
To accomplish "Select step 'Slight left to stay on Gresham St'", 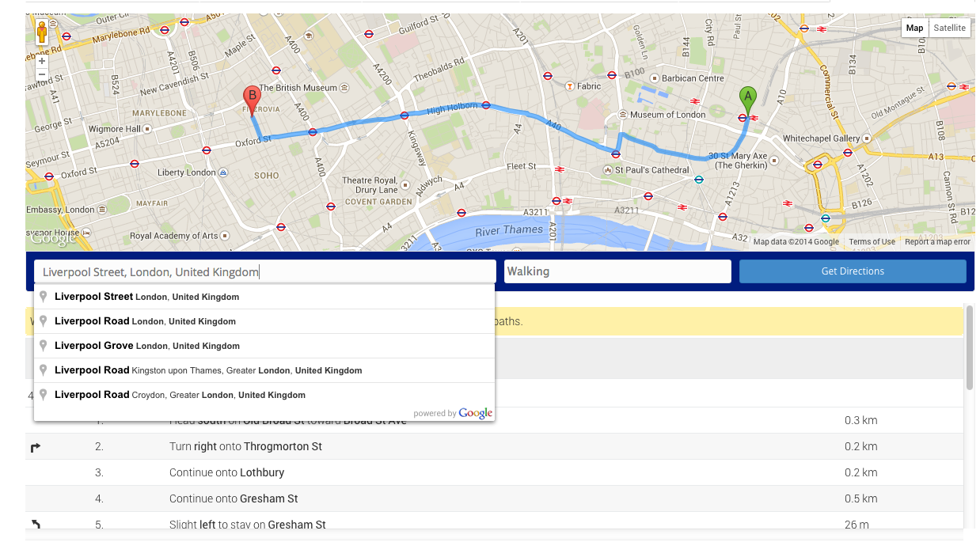I will [x=248, y=525].
